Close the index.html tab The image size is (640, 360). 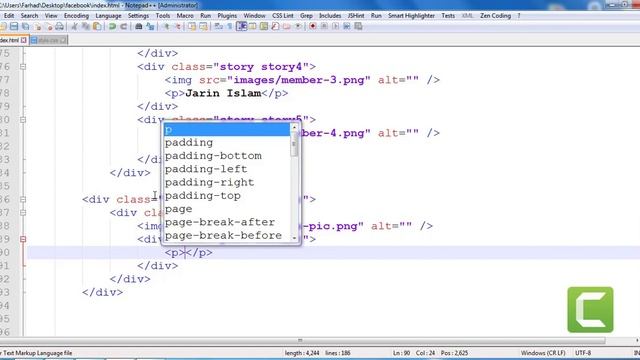click(24, 40)
